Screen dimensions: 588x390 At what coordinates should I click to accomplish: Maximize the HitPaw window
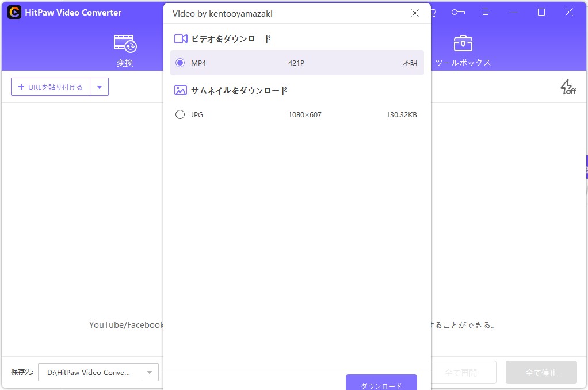(541, 13)
